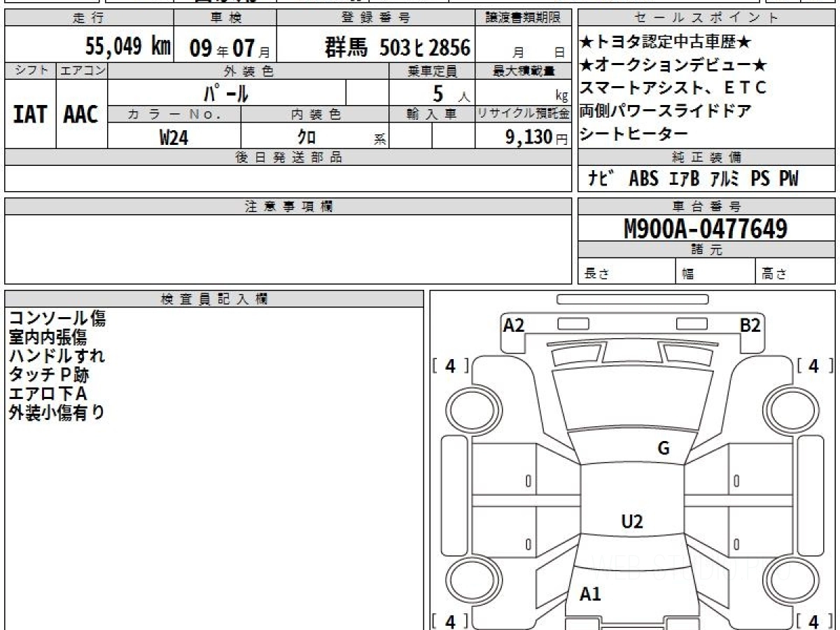Click the 内装色 header
This screenshot has width=840, height=630.
[x=314, y=114]
